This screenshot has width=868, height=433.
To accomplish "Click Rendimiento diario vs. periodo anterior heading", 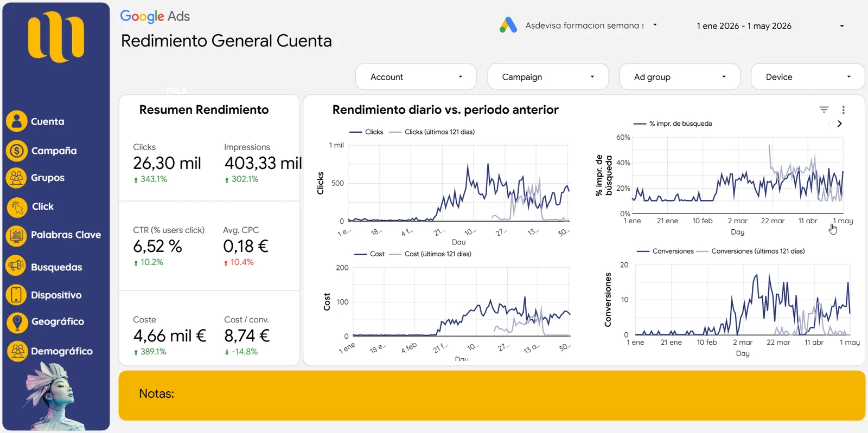I will tap(445, 109).
